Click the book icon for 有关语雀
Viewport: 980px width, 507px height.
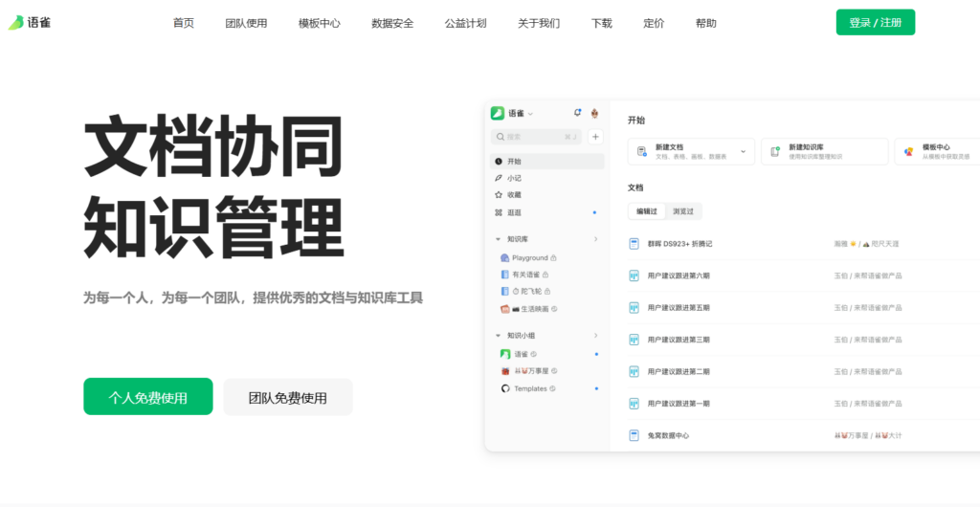pyautogui.click(x=505, y=275)
